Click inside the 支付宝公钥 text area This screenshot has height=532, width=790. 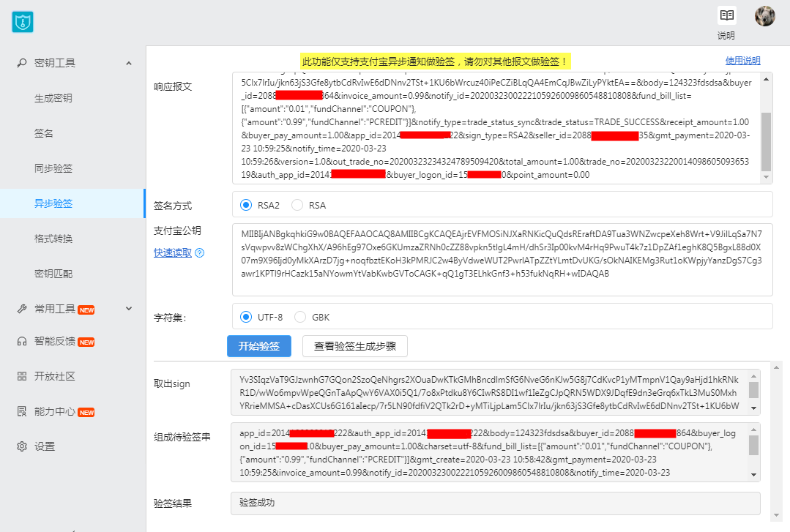pyautogui.click(x=502, y=260)
